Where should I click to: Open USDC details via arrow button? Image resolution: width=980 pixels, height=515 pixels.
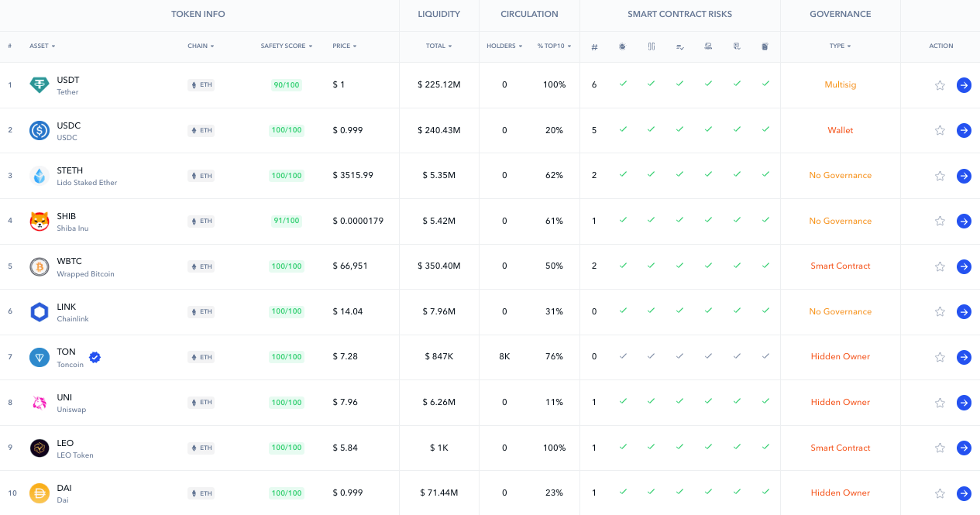[x=964, y=130]
